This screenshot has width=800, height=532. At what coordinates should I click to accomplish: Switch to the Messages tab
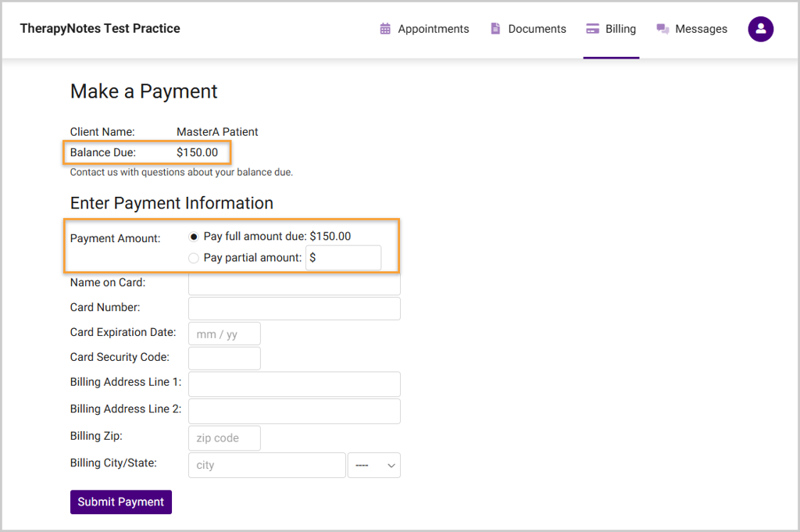click(701, 29)
